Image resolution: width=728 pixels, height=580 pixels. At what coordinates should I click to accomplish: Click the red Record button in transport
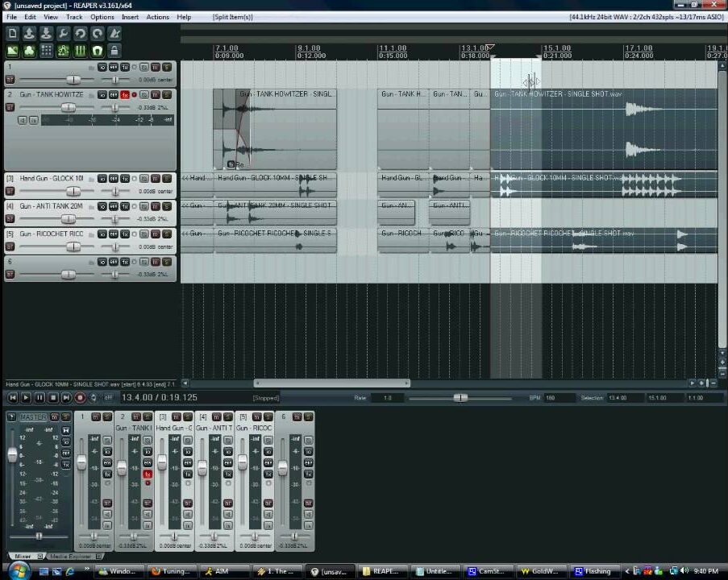(80, 398)
